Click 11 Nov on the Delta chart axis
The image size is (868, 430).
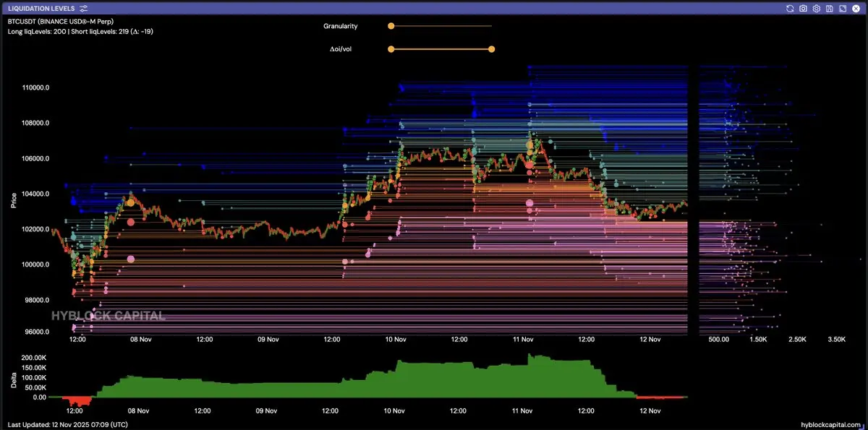click(523, 410)
